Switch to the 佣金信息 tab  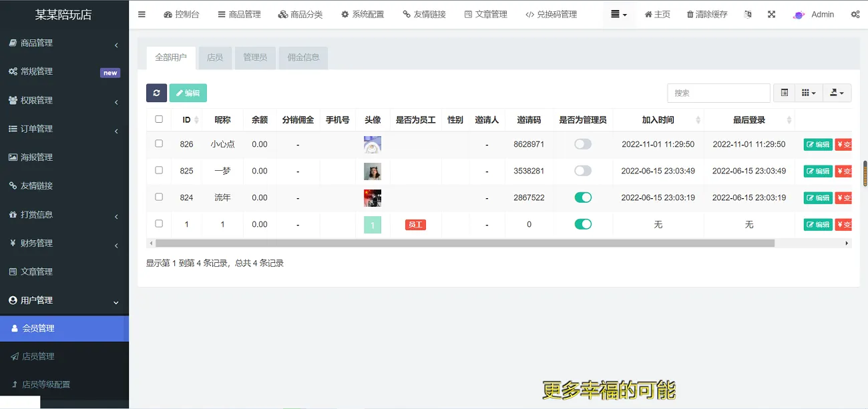[303, 57]
